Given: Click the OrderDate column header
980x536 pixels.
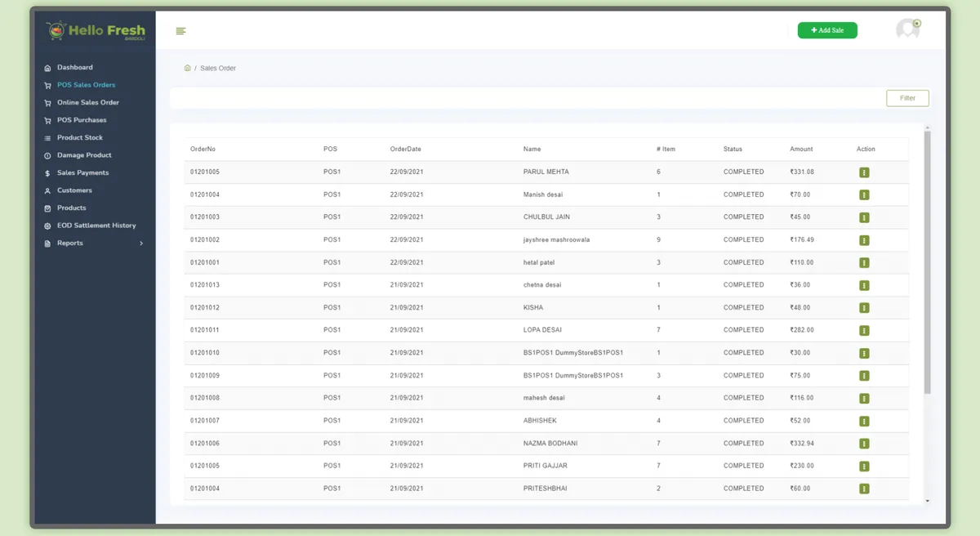Looking at the screenshot, I should [406, 150].
